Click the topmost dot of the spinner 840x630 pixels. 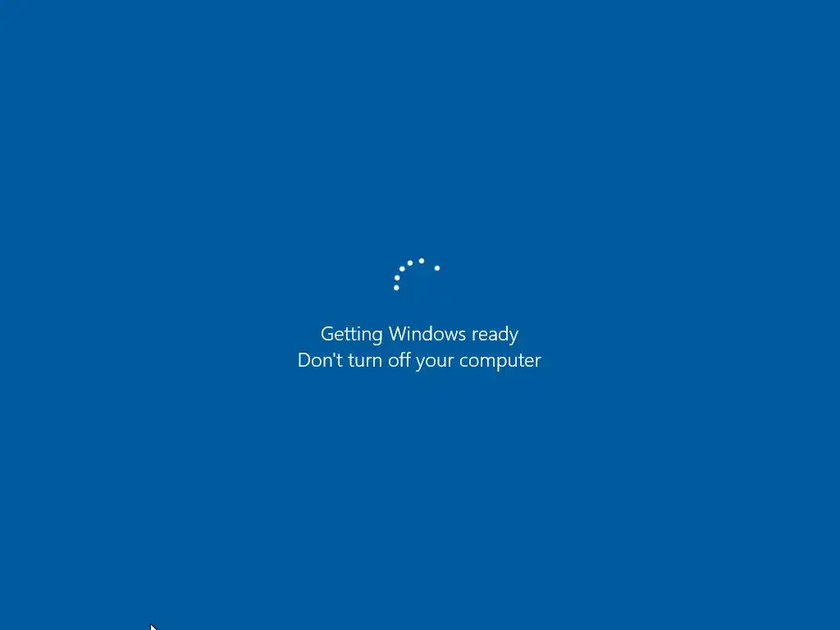(422, 261)
